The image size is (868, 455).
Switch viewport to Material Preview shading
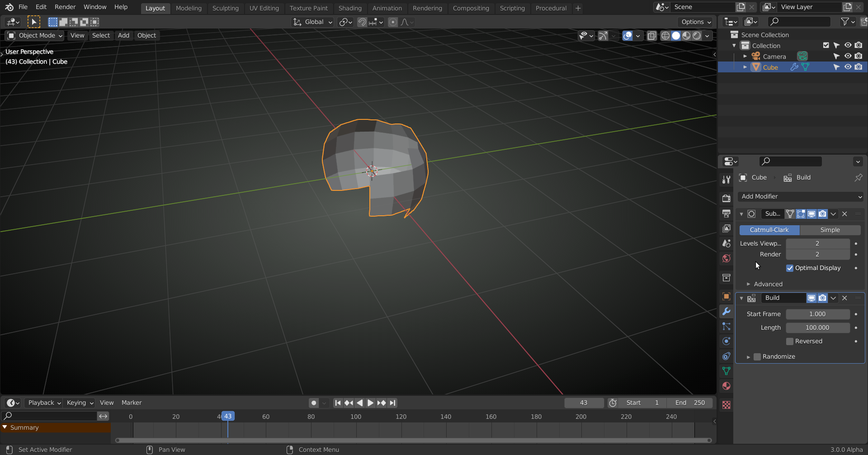point(686,36)
